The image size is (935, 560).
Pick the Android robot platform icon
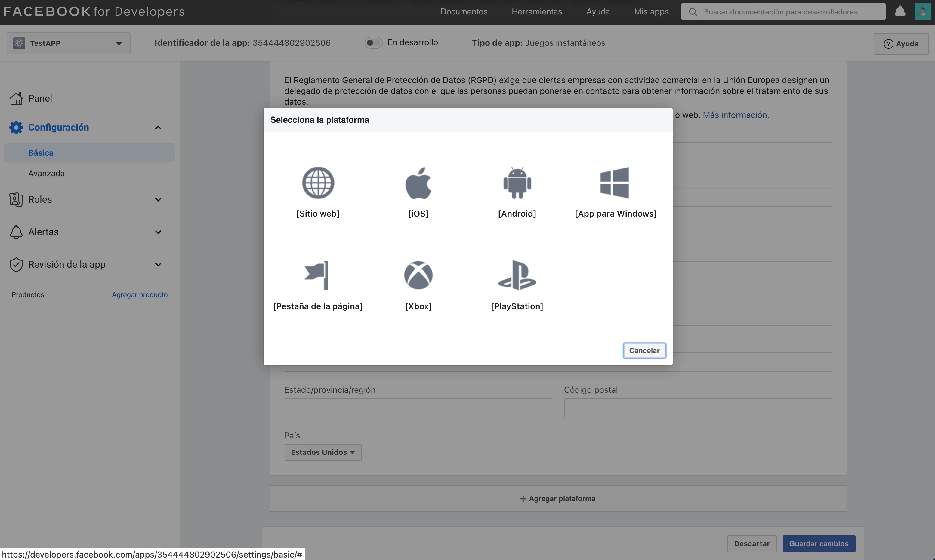[x=517, y=183]
